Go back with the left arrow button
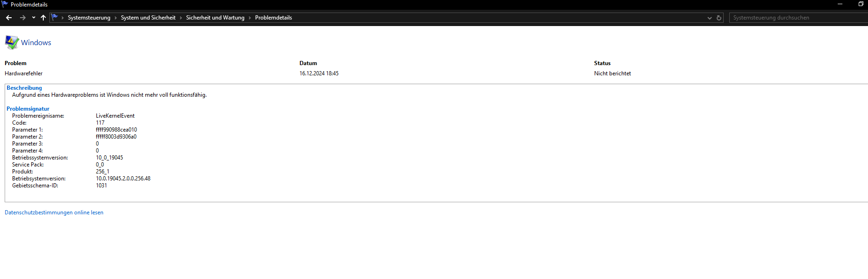Screen dimensions: 868x279 point(9,18)
